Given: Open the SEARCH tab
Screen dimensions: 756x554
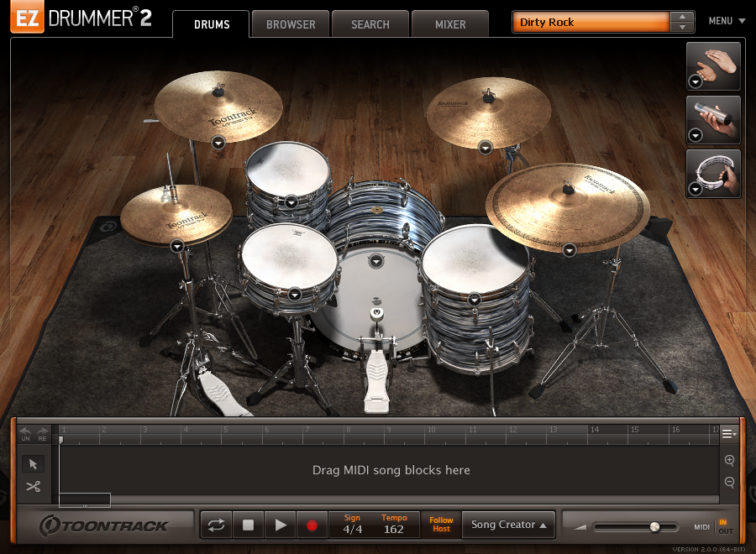Looking at the screenshot, I should [x=370, y=24].
